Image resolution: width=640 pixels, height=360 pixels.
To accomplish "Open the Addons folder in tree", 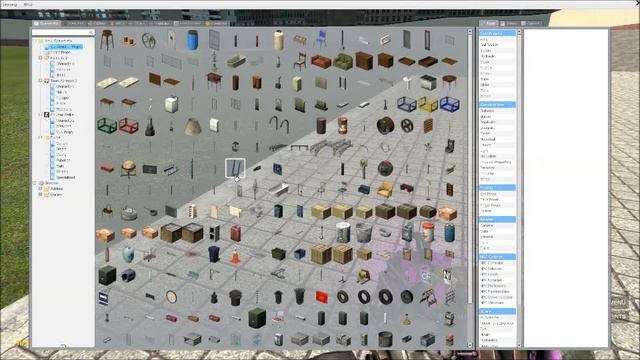I will 56,189.
